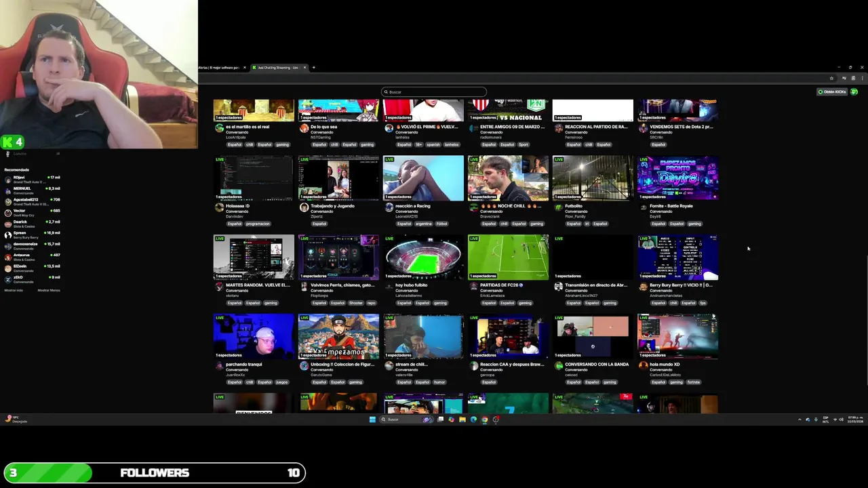868x488 pixels.
Task: Click the CarlosElDeLaMoto streamer avatar
Action: (643, 366)
